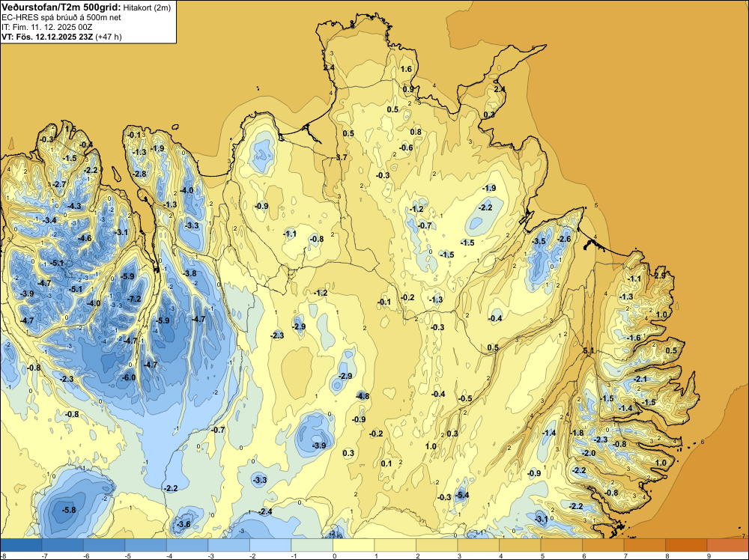Click the 5.1 temperature value
Viewport: 749px width, 560px height.
[x=589, y=351]
